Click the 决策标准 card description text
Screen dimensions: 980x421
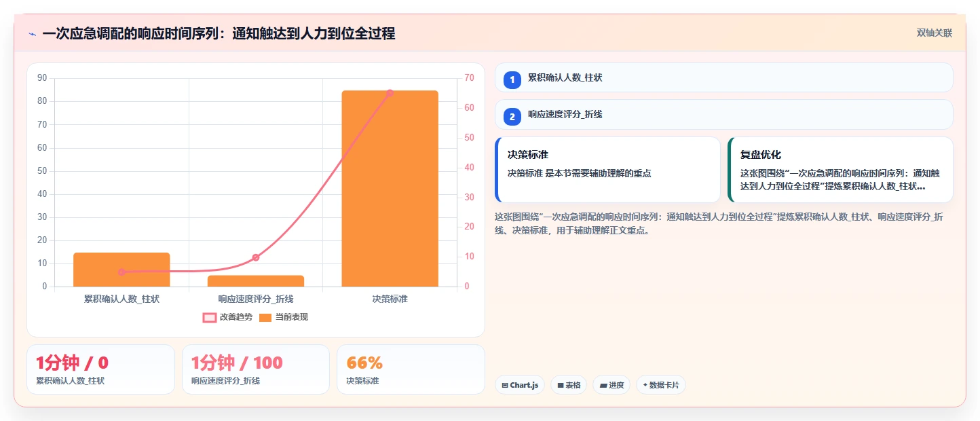coord(579,173)
